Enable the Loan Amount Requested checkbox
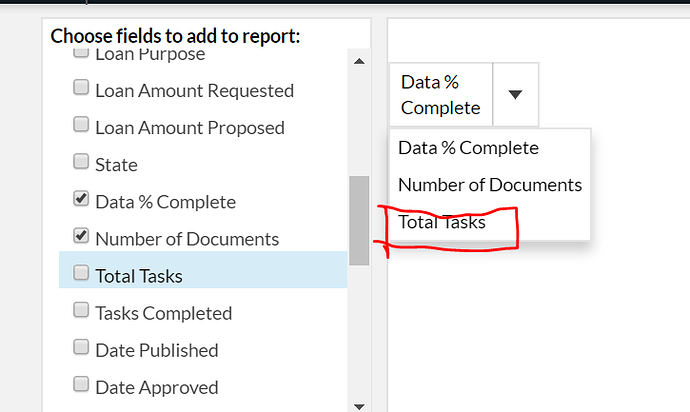This screenshot has height=412, width=690. (x=81, y=87)
